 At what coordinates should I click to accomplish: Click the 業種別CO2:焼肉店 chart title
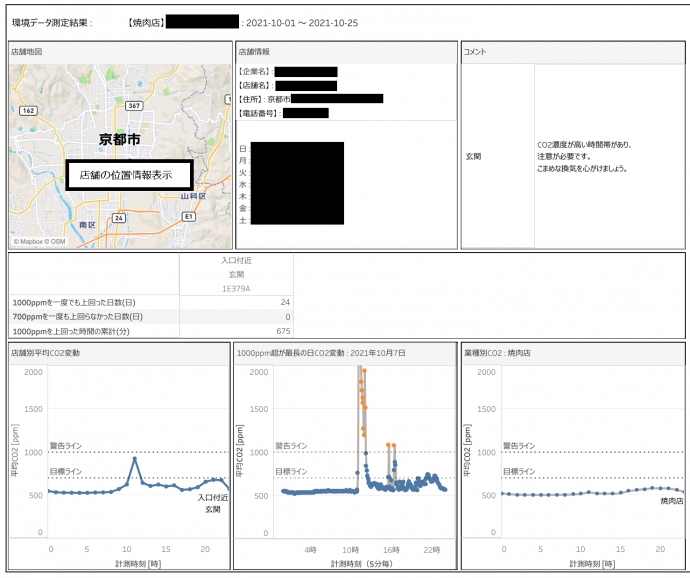(x=497, y=353)
